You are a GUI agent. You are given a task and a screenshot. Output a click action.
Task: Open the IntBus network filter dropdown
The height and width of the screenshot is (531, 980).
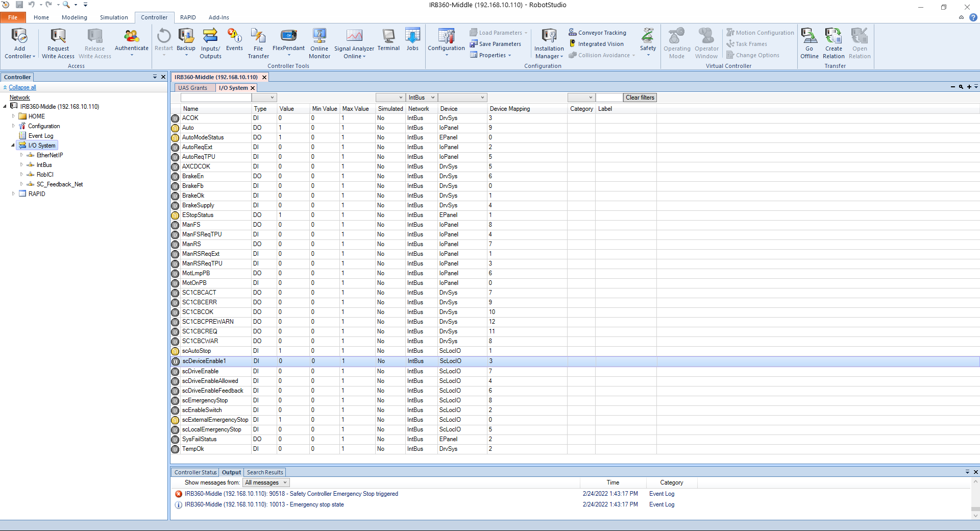(x=422, y=98)
